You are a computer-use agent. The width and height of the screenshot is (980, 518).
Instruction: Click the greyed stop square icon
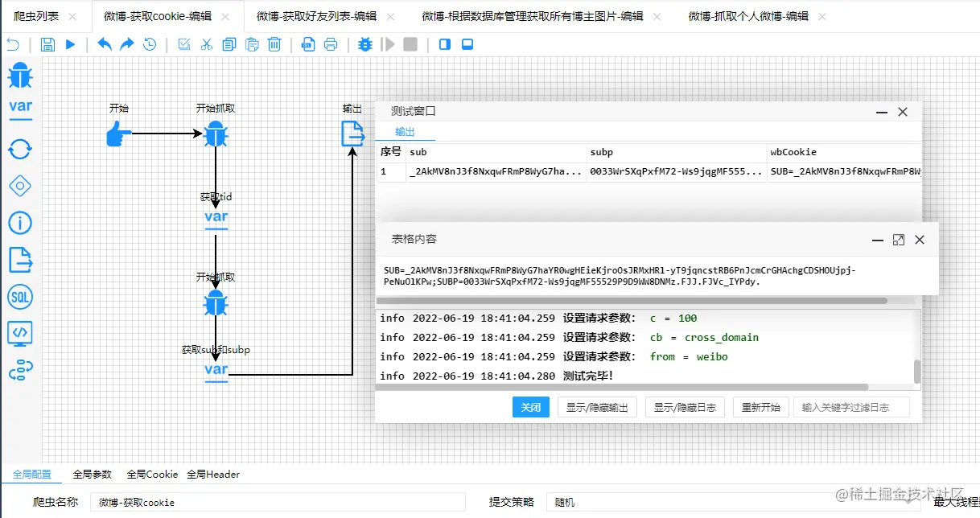[x=410, y=44]
